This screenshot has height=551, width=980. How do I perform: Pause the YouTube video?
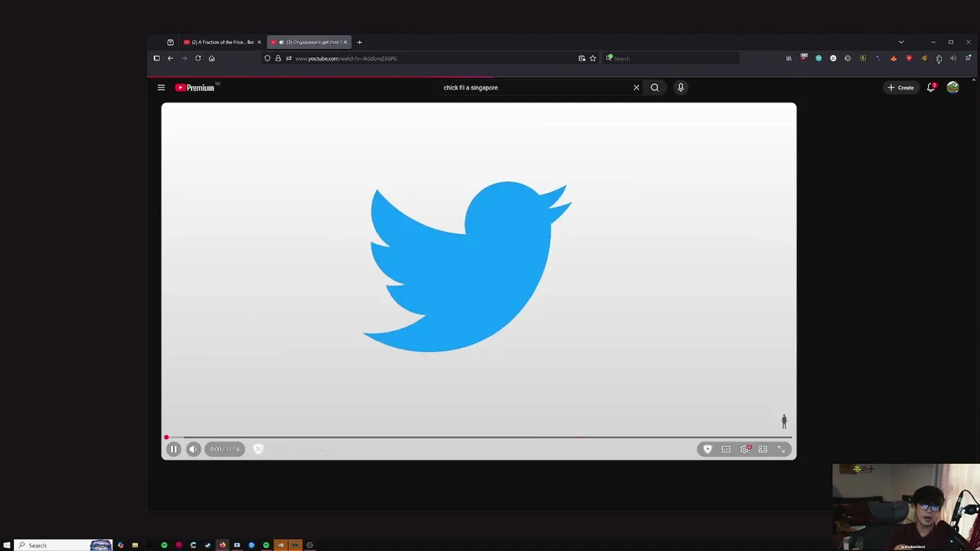(x=174, y=449)
